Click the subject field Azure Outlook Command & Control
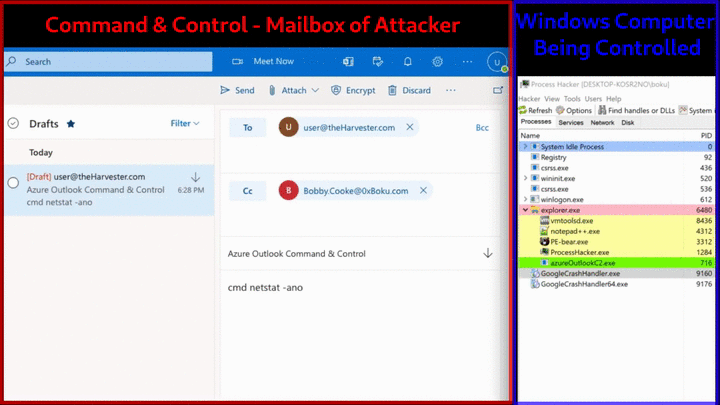Viewport: 720px width, 405px height. click(x=297, y=253)
